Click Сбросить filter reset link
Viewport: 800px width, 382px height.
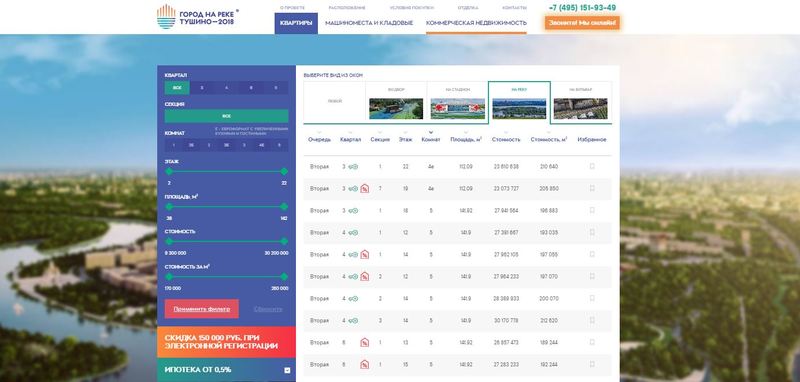click(268, 309)
